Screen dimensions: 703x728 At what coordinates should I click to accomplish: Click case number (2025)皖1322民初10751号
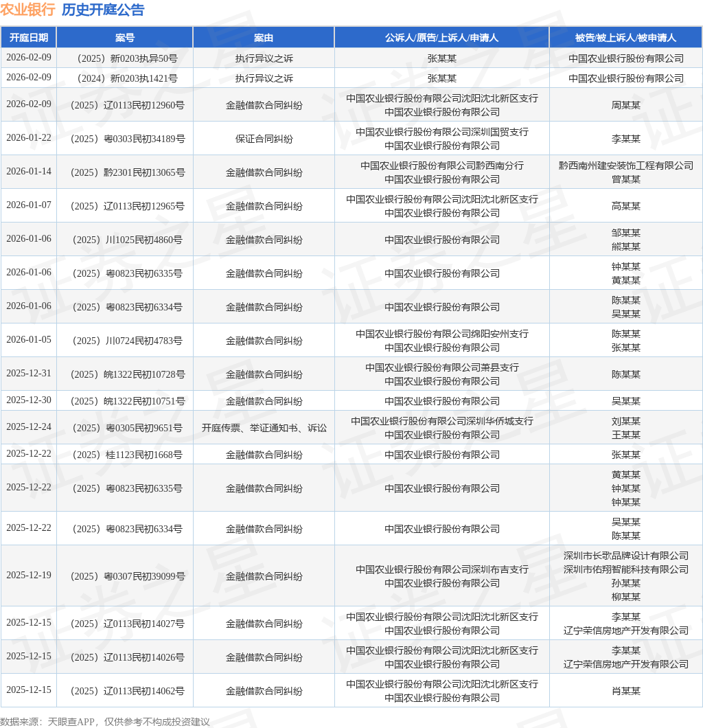tap(125, 401)
